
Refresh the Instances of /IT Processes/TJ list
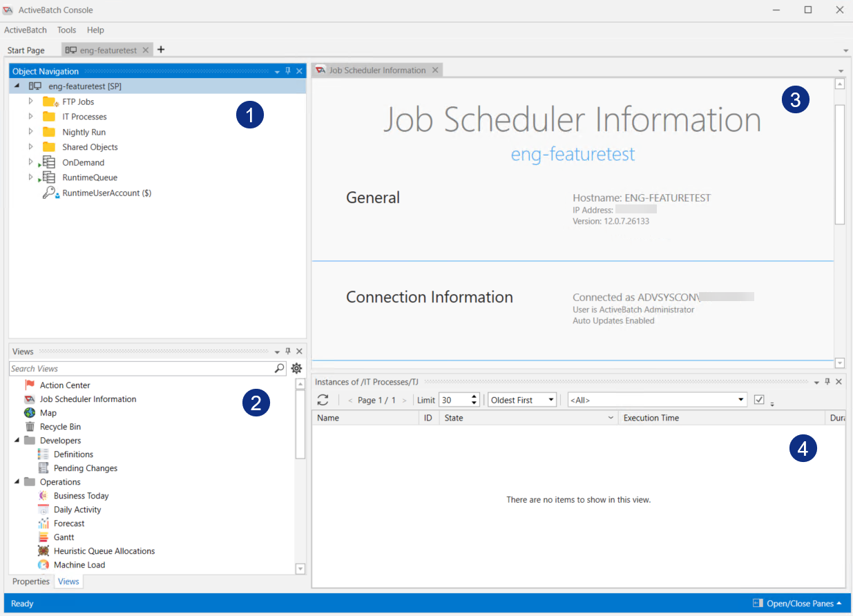323,399
